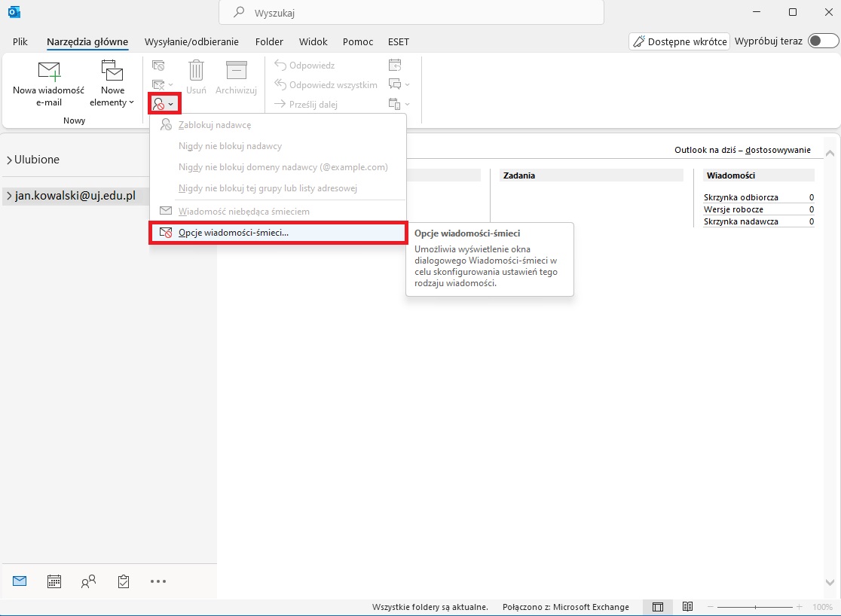Select Wiadomość niebędąca śmieciem

(277, 211)
